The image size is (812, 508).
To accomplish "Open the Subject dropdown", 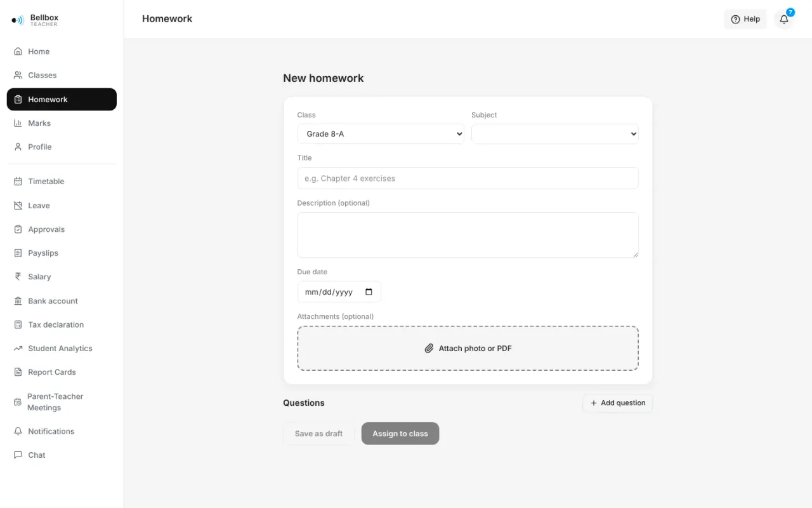I will coord(555,134).
